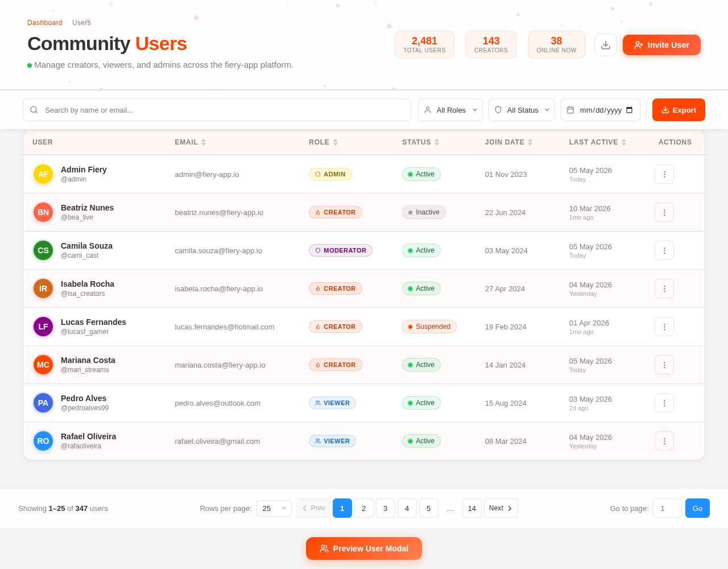Select current page 1 button
Image resolution: width=728 pixels, height=569 pixels.
[342, 508]
